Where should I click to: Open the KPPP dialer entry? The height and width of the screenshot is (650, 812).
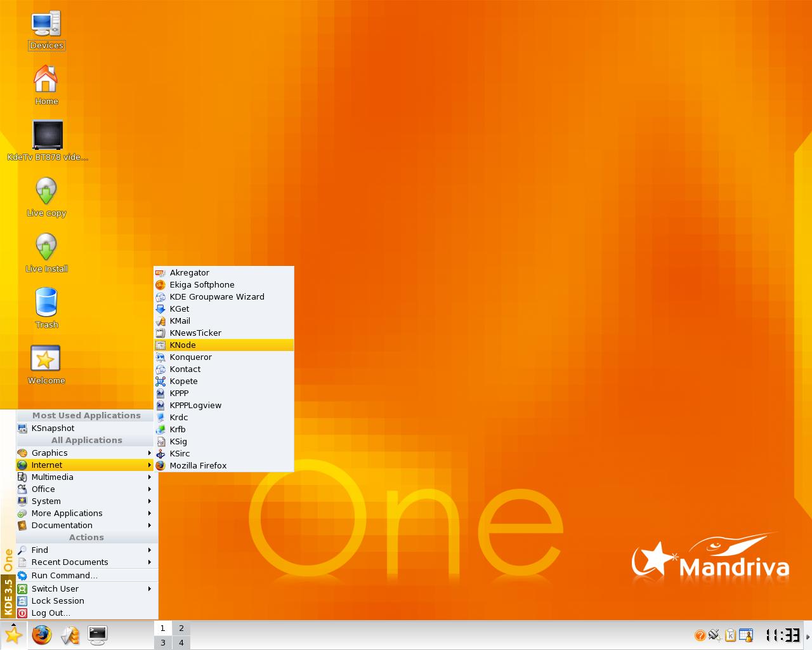(x=224, y=393)
